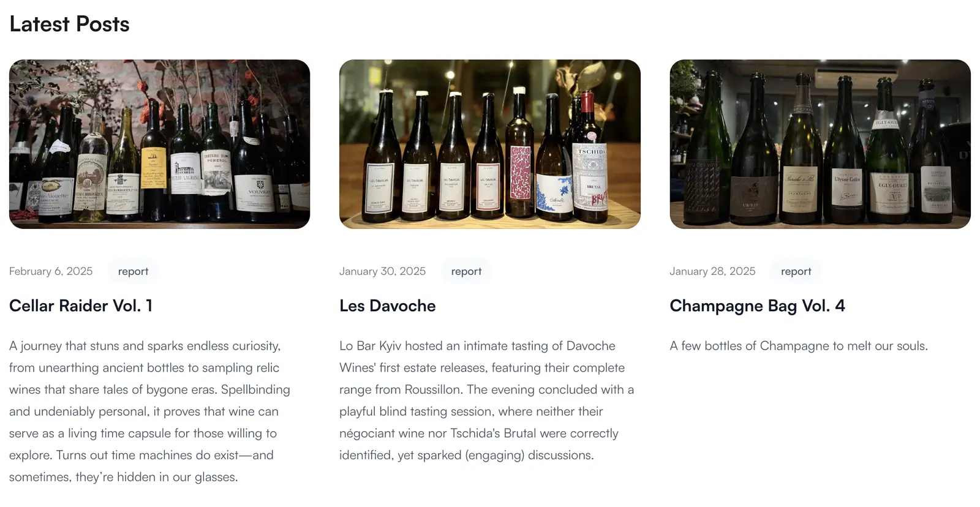Viewport: 980px width, 507px height.
Task: Click the Latest Posts heading
Action: (x=69, y=24)
